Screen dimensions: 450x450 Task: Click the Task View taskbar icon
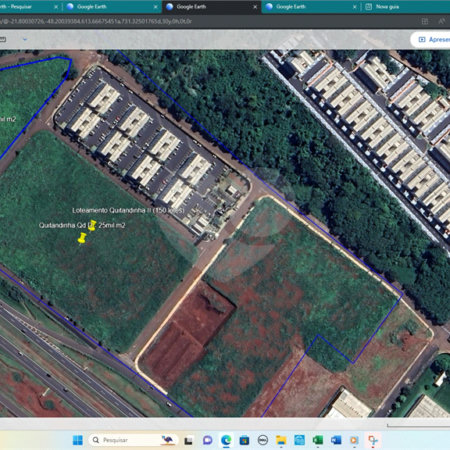click(x=189, y=440)
